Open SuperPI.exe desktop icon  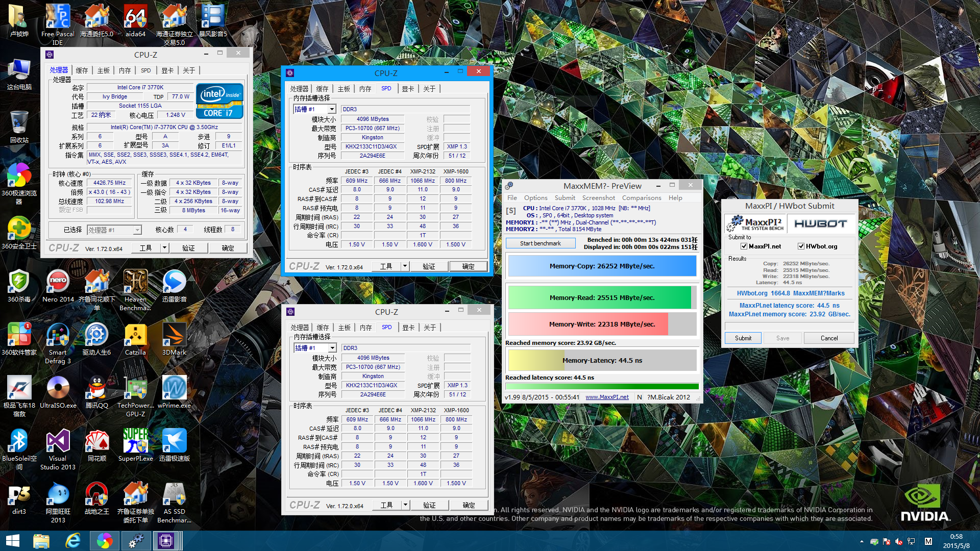(135, 445)
